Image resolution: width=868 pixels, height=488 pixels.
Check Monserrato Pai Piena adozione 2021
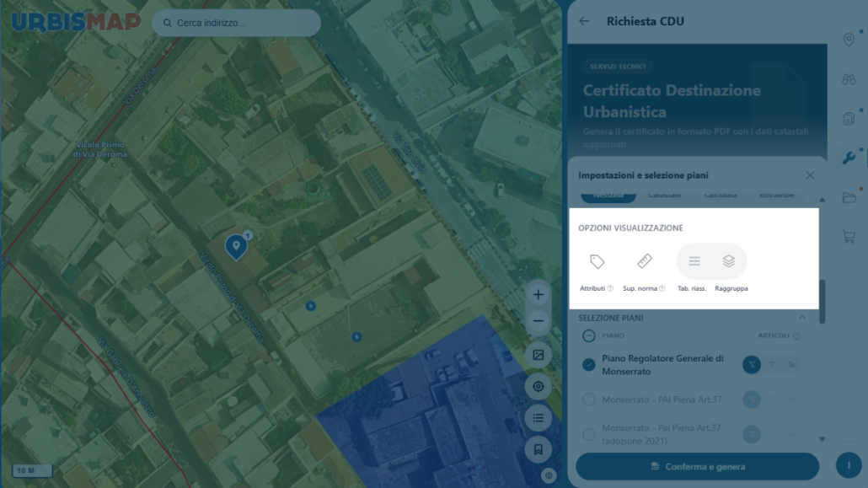(588, 434)
